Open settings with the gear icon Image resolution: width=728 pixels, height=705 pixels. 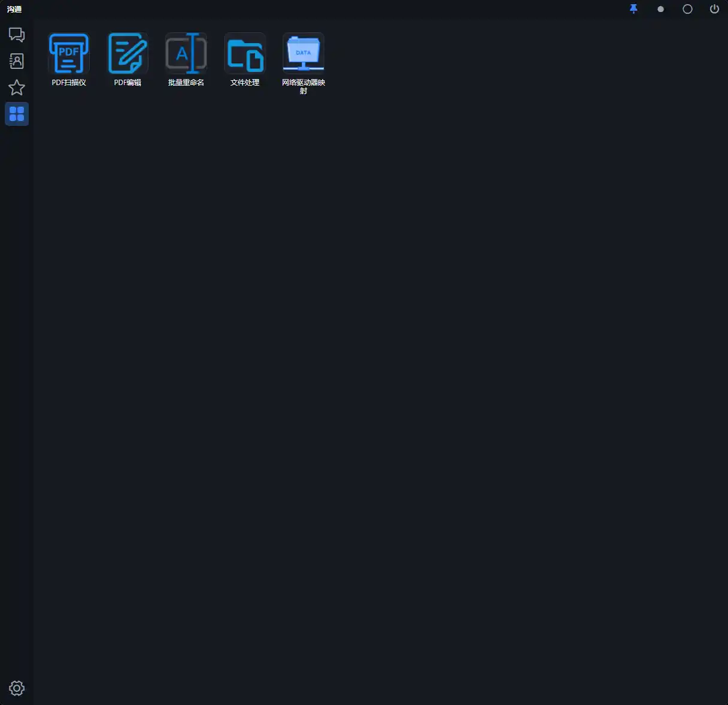pos(17,688)
